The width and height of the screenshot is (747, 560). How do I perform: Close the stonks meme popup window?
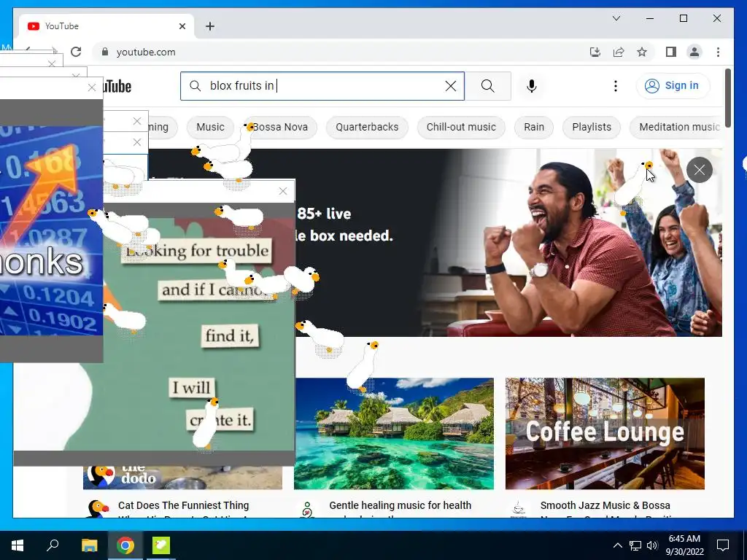[x=91, y=87]
